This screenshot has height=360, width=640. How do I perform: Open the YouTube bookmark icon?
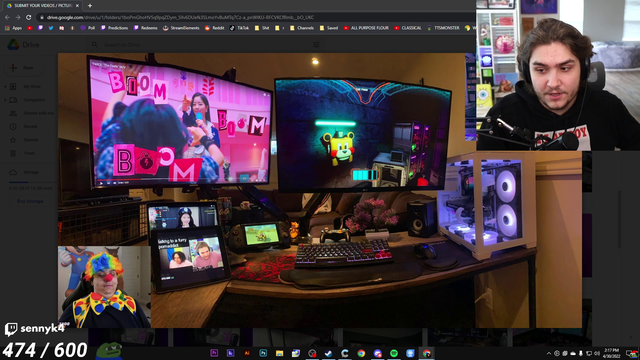(x=30, y=28)
